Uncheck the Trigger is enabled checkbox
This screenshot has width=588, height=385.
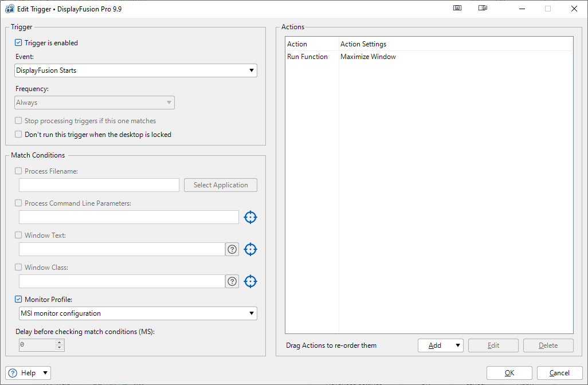coord(19,43)
